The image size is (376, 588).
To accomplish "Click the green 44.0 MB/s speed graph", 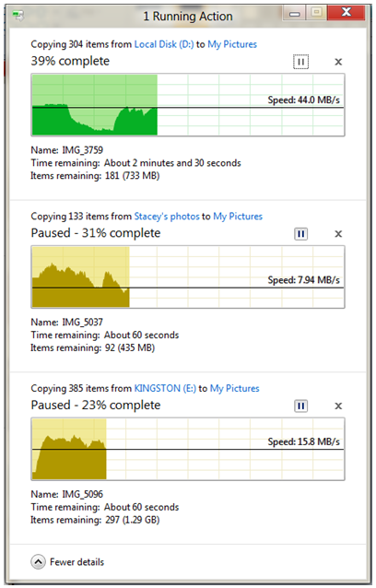I will coord(188,105).
